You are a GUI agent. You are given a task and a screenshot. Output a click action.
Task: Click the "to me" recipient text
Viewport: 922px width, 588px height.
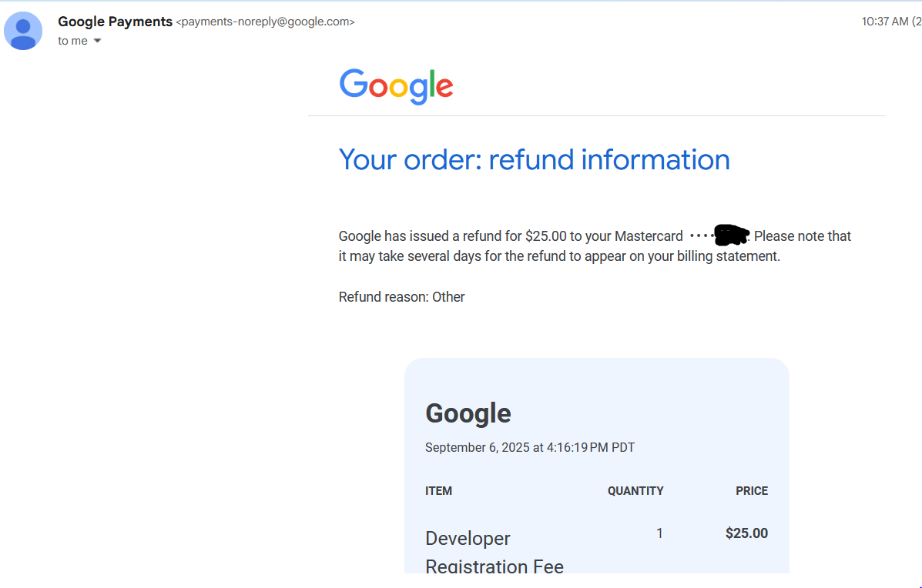point(72,41)
